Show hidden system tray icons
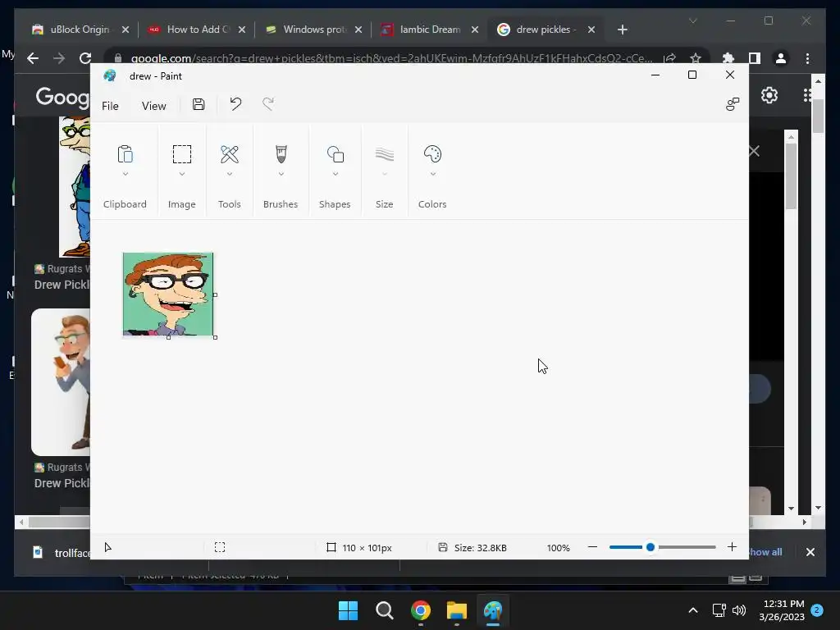Screen dimensions: 840x630 (x=692, y=610)
